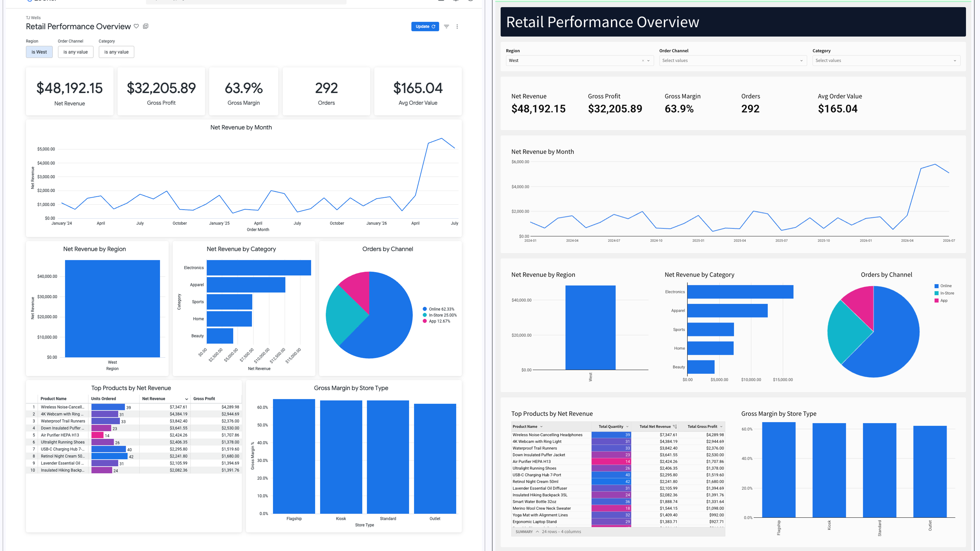980x551 pixels.
Task: Click the Kiosk bar in right store chart
Action: [x=829, y=470]
